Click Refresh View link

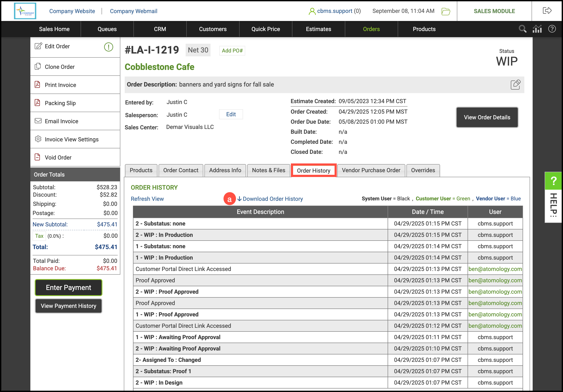(147, 199)
